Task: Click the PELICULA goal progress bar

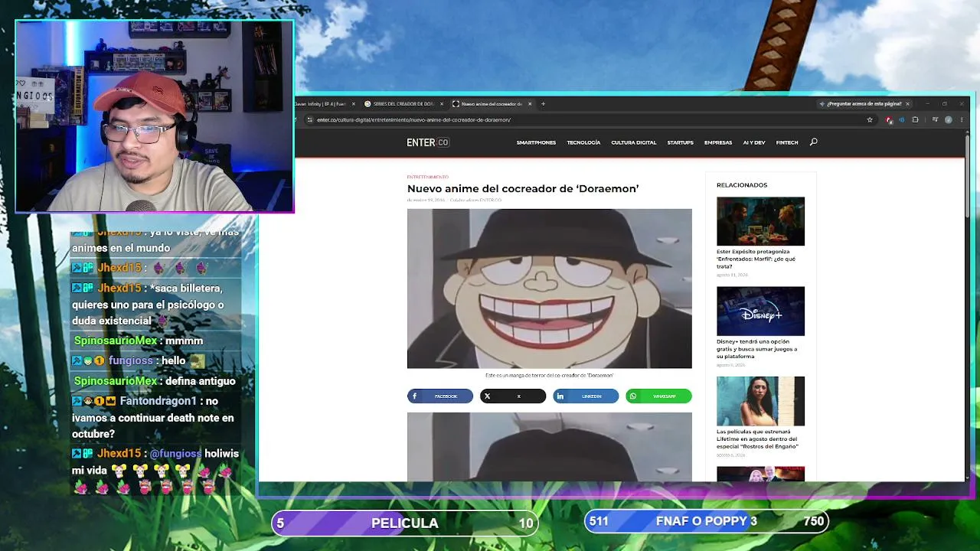Action: point(405,523)
